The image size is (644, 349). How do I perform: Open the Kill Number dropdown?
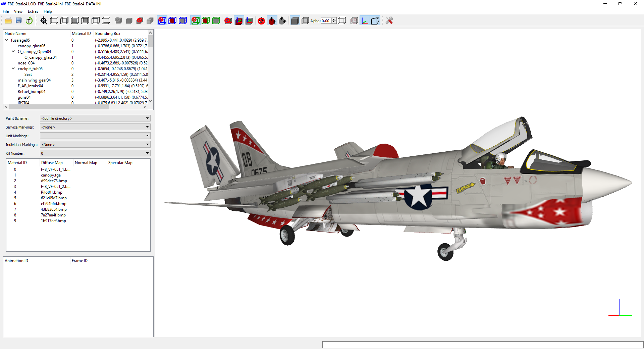coord(95,153)
